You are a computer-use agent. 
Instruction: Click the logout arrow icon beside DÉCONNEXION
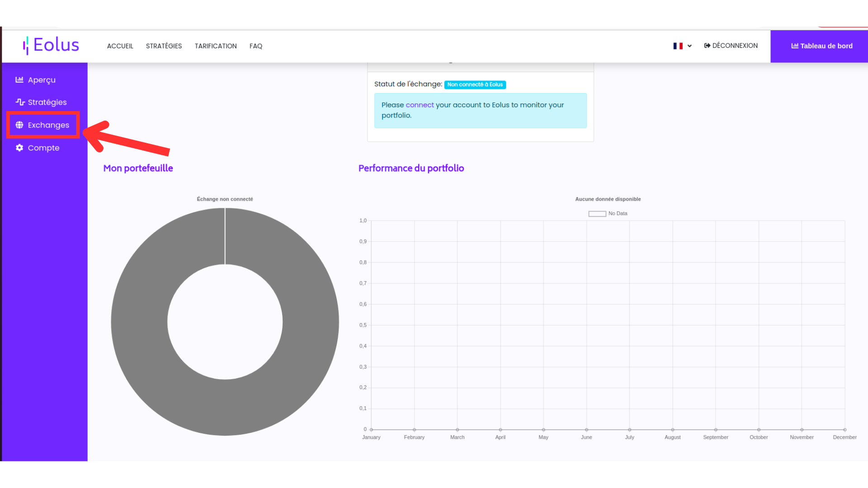pos(707,46)
